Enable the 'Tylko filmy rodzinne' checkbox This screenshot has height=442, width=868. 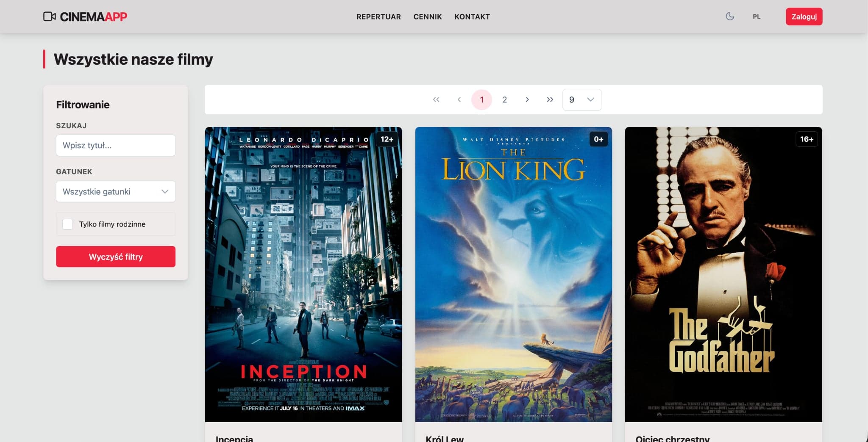67,224
